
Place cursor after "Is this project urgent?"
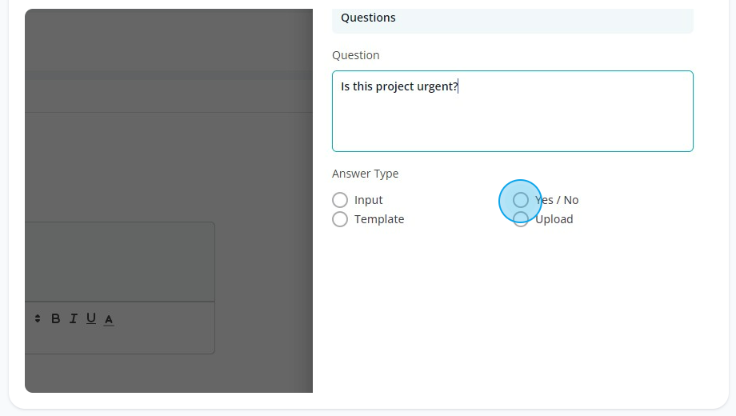click(459, 86)
